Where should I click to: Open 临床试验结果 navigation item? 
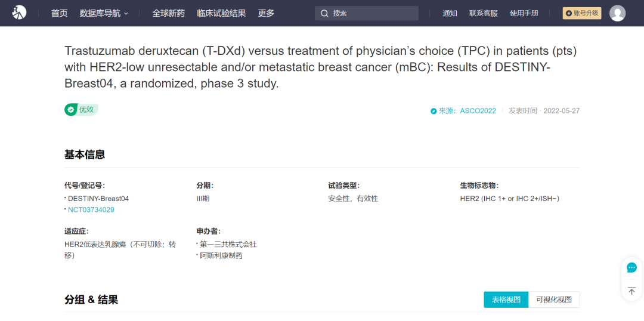tap(221, 13)
